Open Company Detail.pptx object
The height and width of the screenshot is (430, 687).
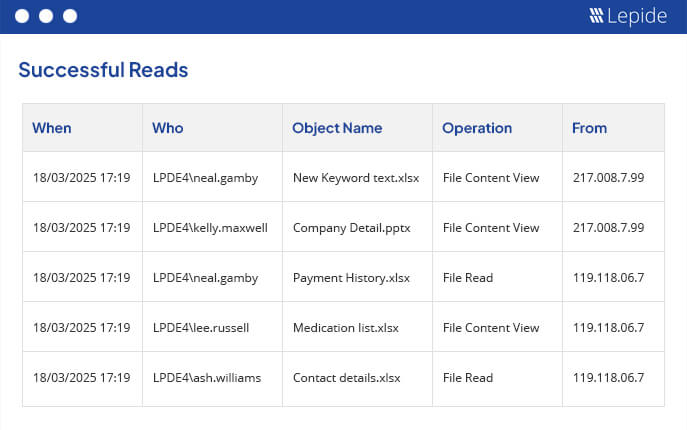(x=352, y=228)
